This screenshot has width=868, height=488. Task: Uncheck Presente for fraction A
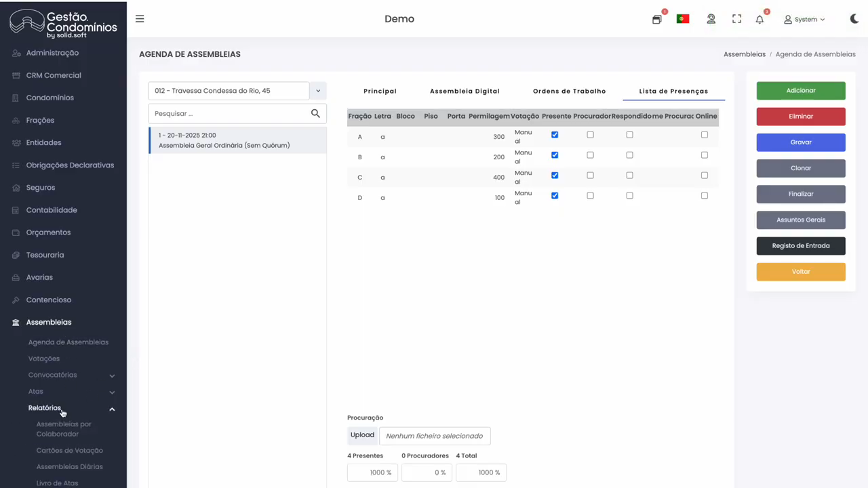click(555, 135)
